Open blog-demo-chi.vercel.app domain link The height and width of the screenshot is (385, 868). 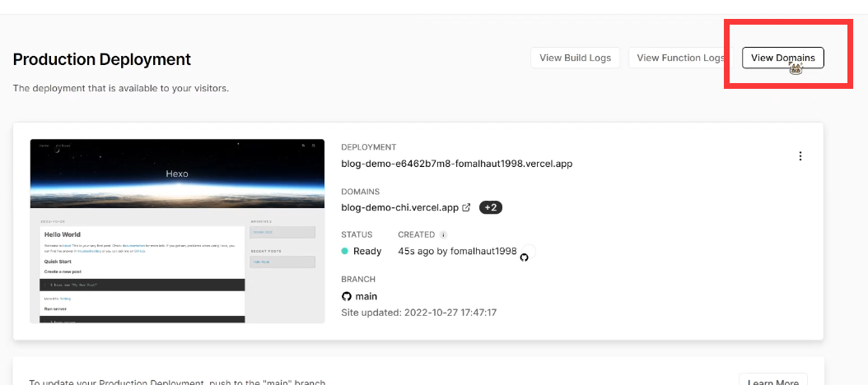400,207
